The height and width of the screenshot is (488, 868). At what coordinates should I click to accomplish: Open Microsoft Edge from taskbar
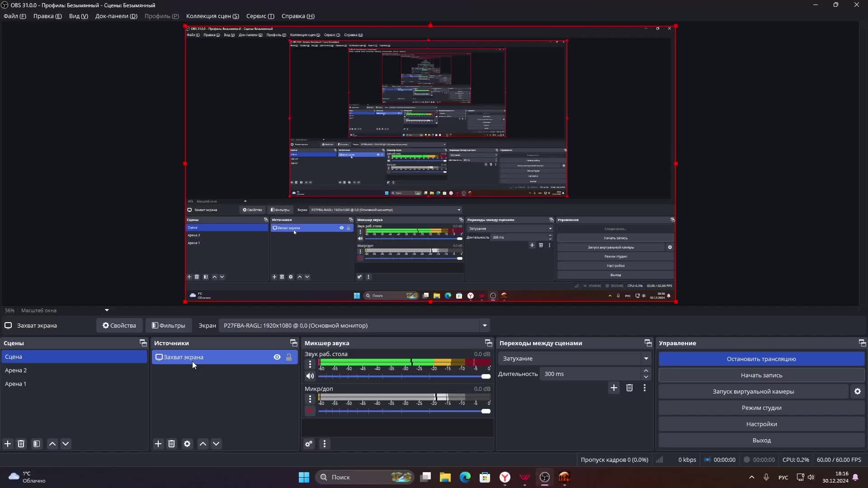(465, 477)
